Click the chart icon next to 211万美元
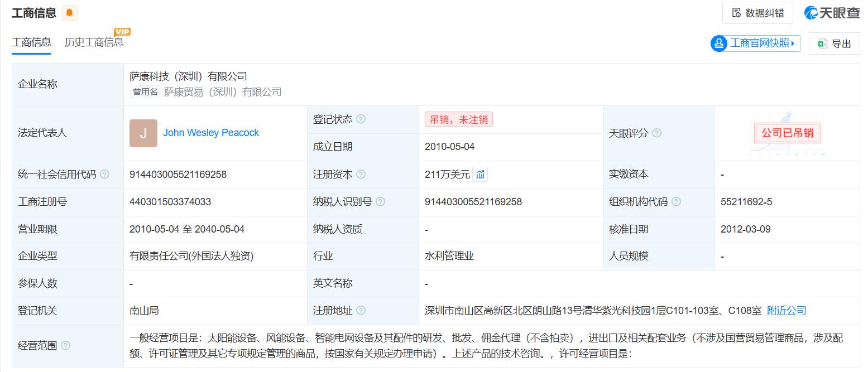 pyautogui.click(x=480, y=174)
